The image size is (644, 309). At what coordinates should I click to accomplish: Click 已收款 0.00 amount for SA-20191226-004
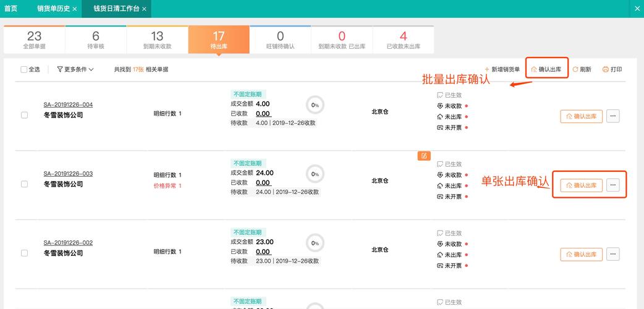coord(263,114)
